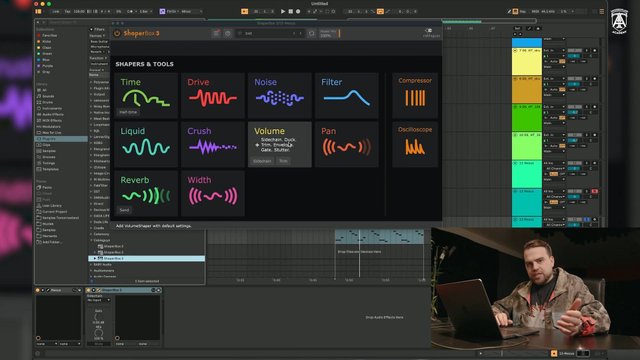
Task: Choose the Trim preset on Volume tile
Action: (x=283, y=161)
